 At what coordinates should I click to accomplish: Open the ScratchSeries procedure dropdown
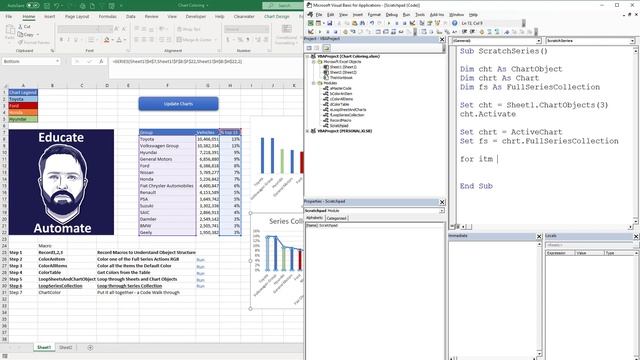[x=632, y=41]
